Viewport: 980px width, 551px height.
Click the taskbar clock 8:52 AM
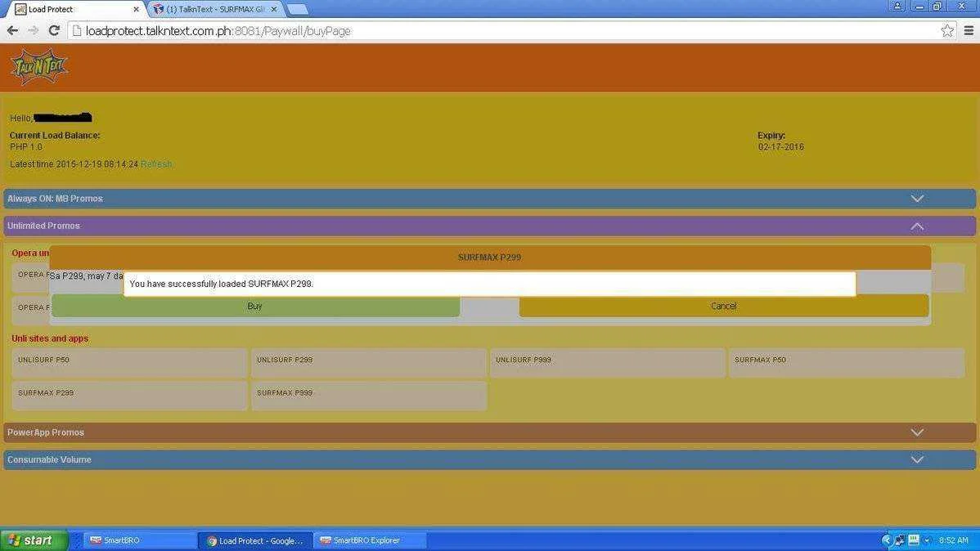[x=953, y=540]
